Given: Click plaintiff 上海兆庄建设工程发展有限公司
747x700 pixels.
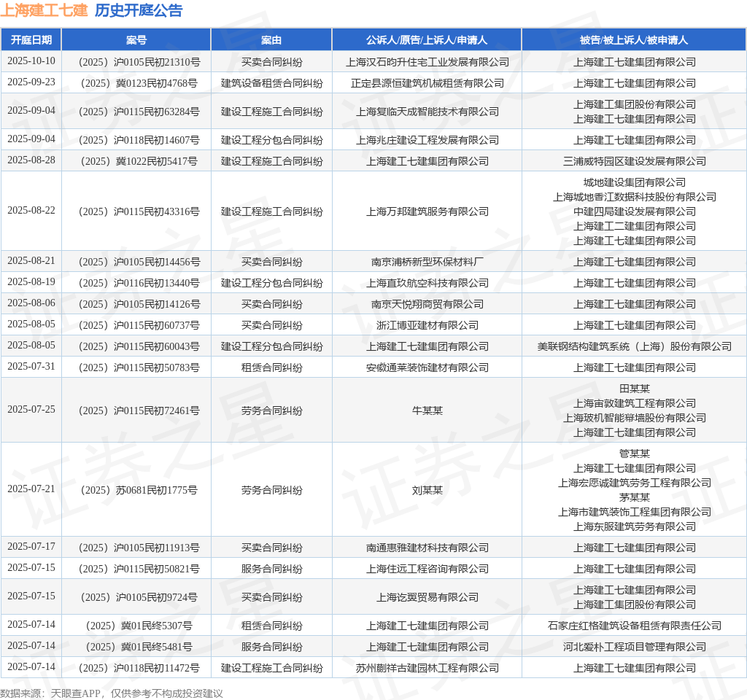Looking at the screenshot, I should coord(427,140).
